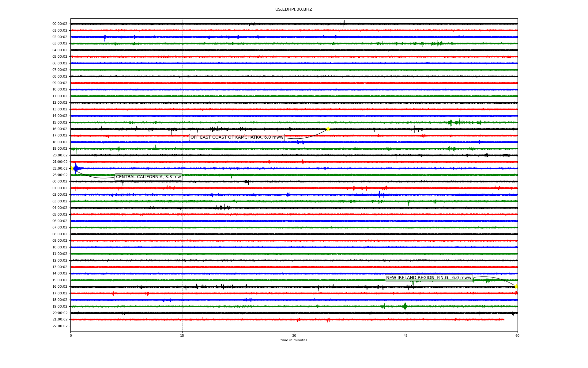
Task: Click the right end of the truncated final red trace
Action: pyautogui.click(x=504, y=320)
